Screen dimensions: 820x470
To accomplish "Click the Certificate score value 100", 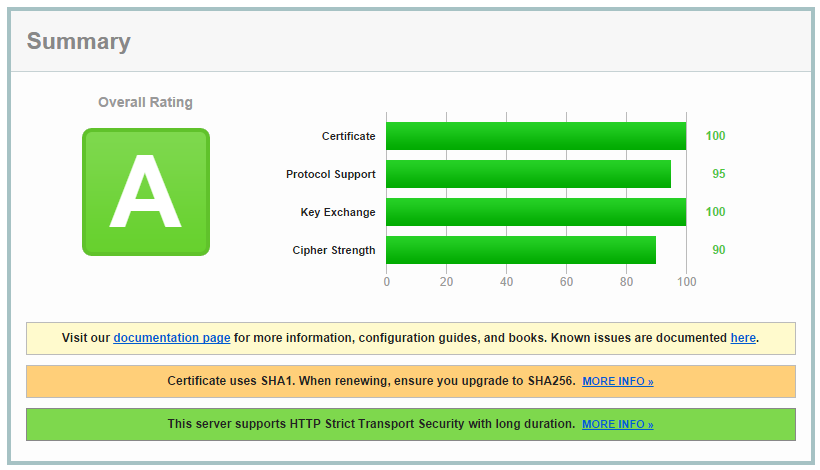I will coord(715,136).
